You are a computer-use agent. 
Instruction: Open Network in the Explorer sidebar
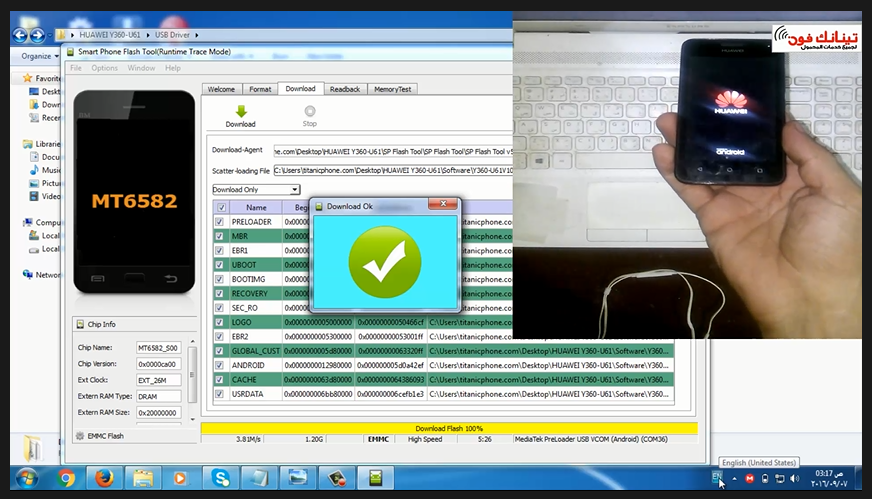41,275
